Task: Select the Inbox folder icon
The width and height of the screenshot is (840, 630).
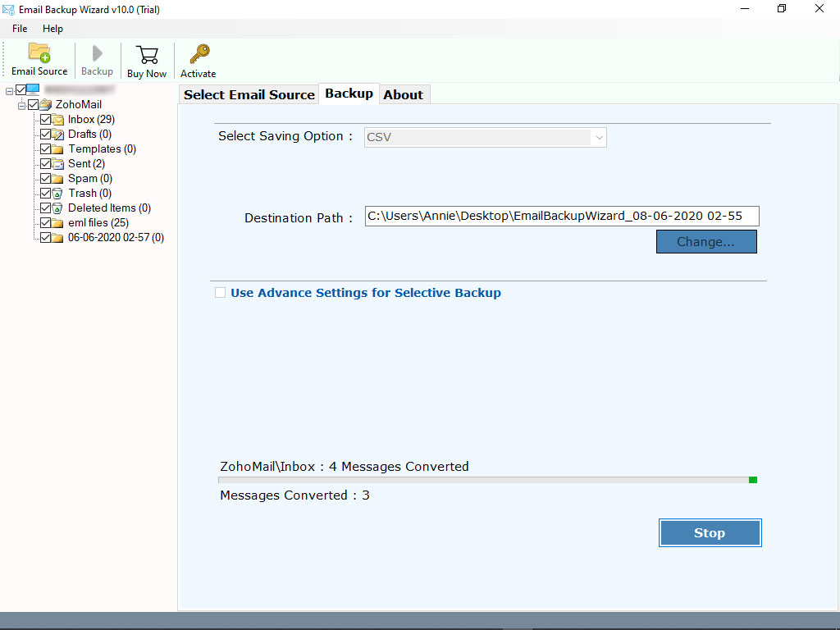Action: [x=59, y=119]
